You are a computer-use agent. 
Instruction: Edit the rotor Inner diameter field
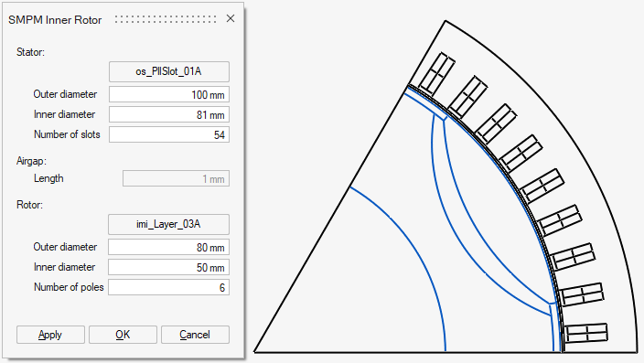pos(168,267)
